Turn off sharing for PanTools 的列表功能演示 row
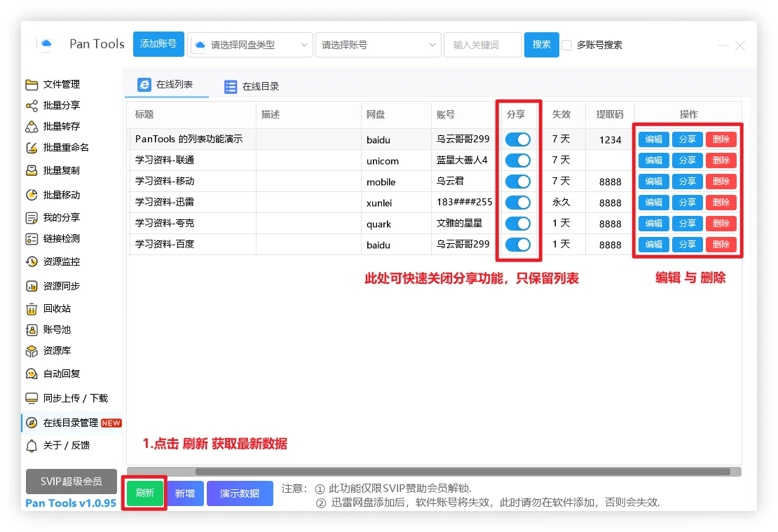 click(518, 139)
